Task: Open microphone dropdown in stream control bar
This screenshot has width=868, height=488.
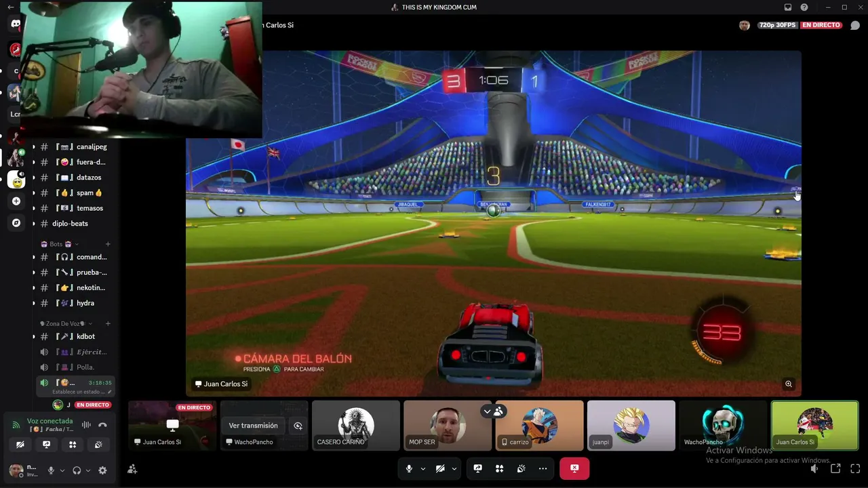Action: [x=423, y=468]
